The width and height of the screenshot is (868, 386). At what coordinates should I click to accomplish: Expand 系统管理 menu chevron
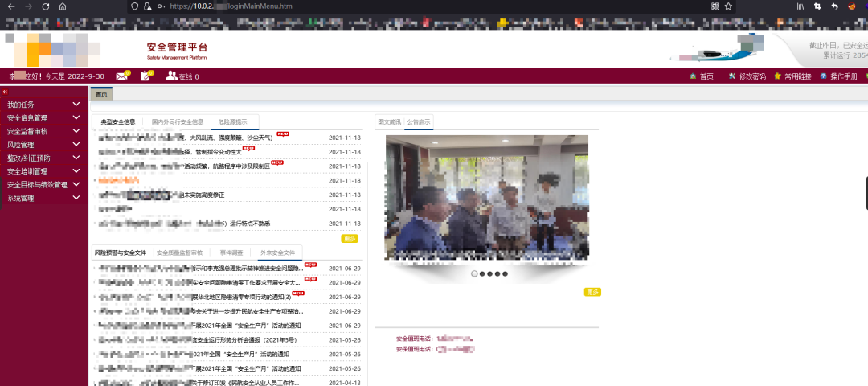(76, 198)
